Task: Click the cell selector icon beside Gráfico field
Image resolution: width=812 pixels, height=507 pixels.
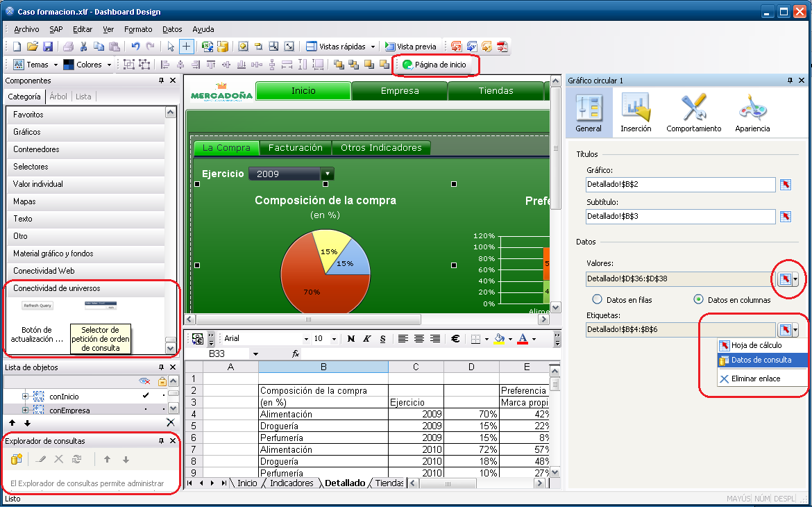Action: [x=785, y=185]
